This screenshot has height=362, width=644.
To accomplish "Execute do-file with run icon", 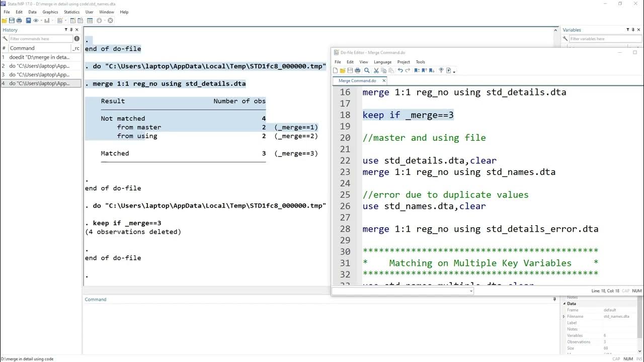I will click(448, 70).
